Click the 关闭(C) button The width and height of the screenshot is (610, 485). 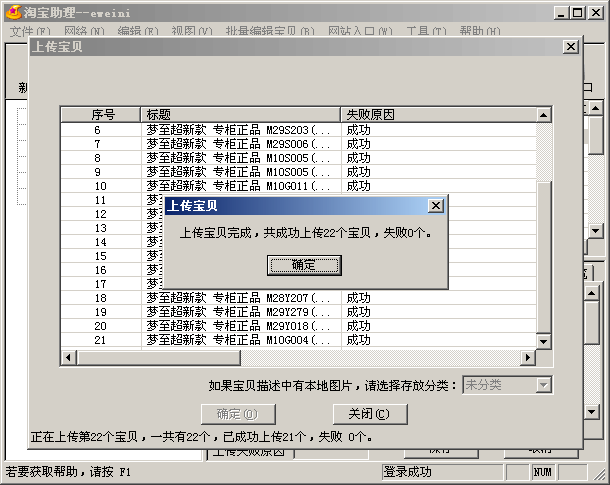click(370, 414)
